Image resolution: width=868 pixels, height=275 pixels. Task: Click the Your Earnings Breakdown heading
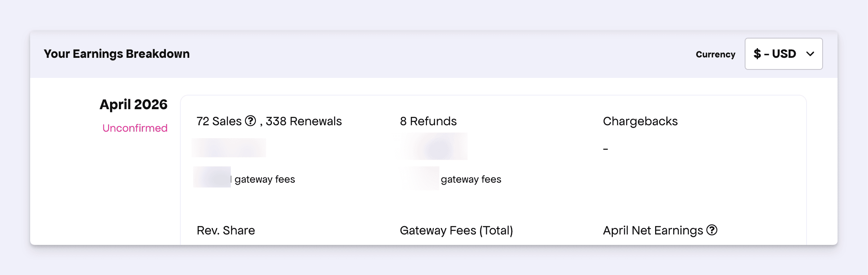(116, 54)
